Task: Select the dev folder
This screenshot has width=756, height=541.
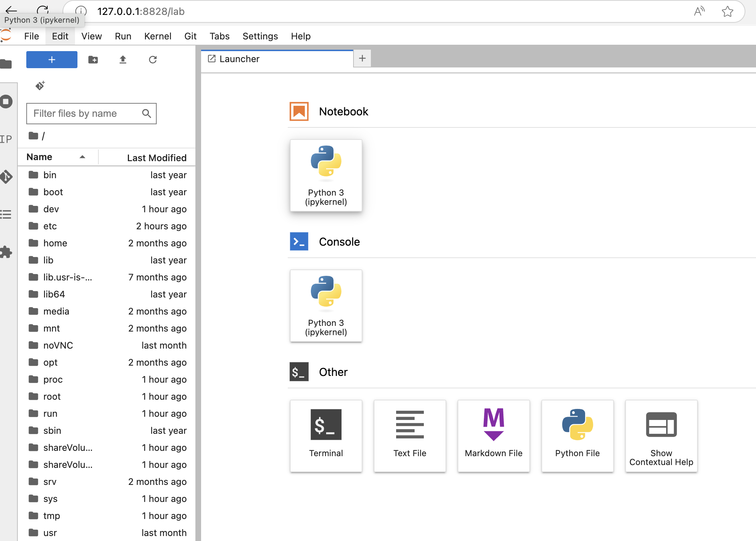Action: point(107,209)
